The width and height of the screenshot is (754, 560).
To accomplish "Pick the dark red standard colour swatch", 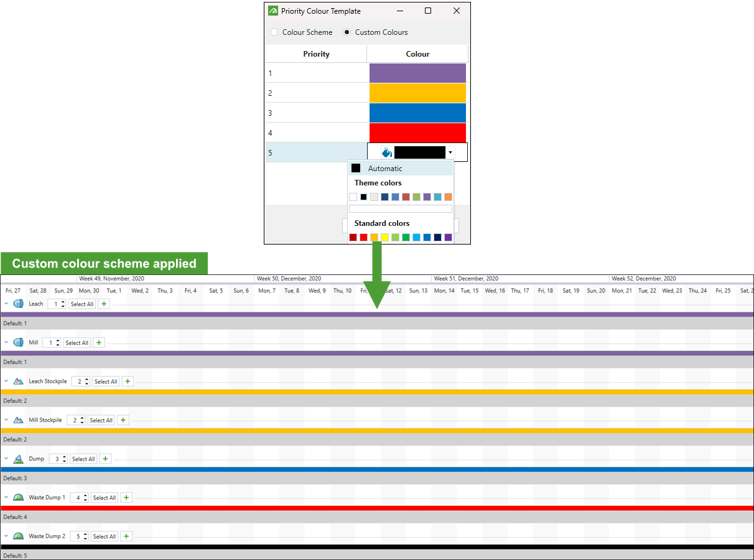I will (353, 237).
